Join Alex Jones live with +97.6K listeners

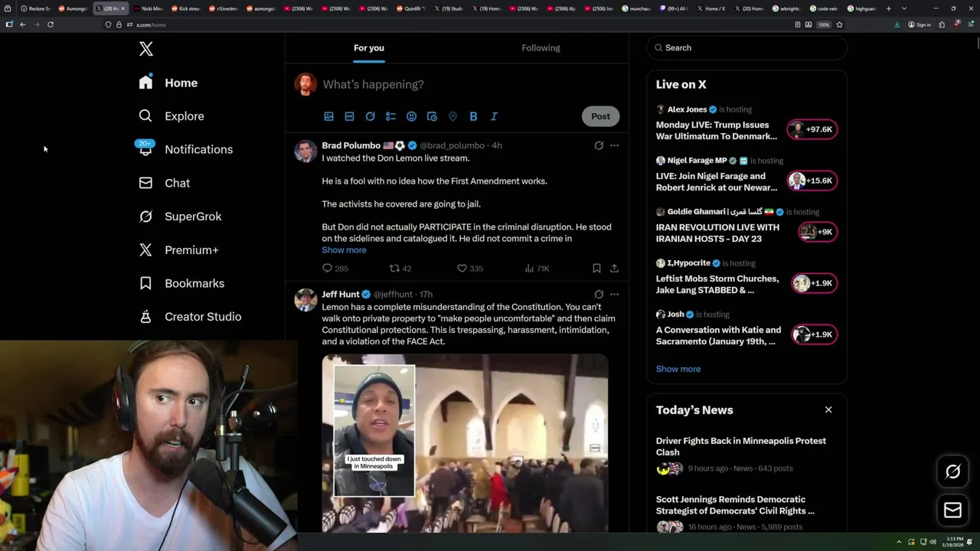pos(814,129)
